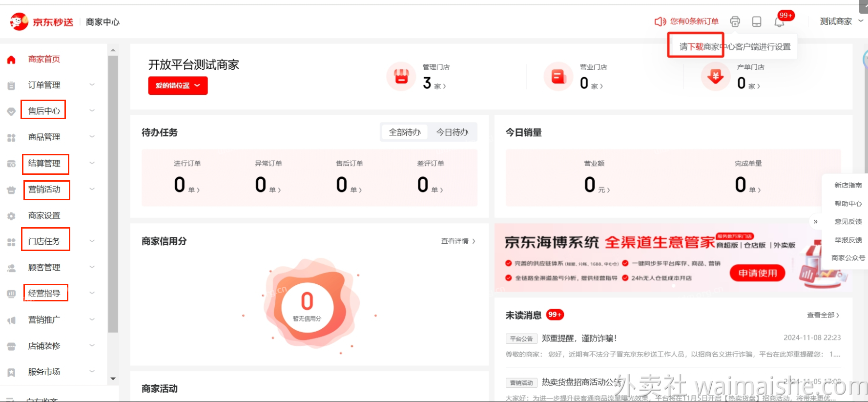Click the mobile device icon in header
868x402 pixels.
click(757, 21)
